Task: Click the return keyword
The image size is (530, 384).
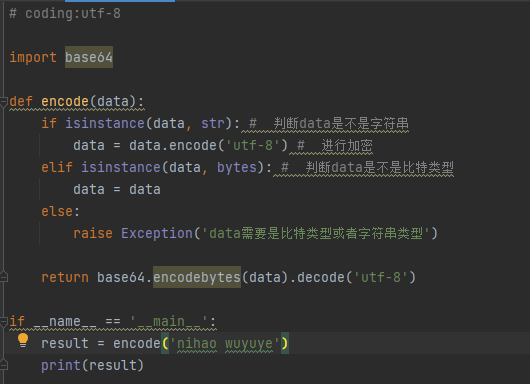Action: pyautogui.click(x=65, y=277)
